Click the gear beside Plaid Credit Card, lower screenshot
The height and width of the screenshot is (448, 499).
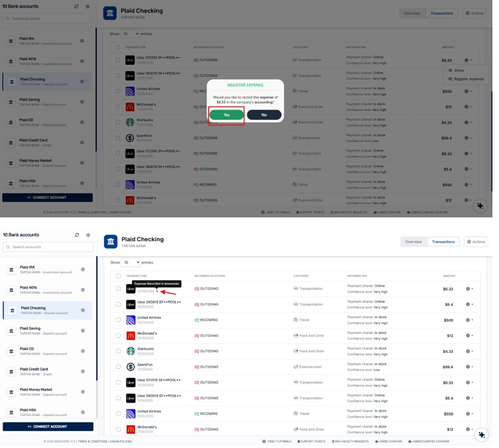click(83, 371)
